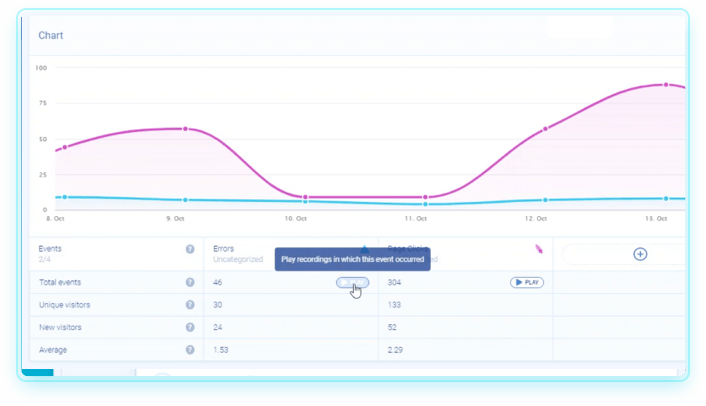This screenshot has width=706, height=406.
Task: Click the Uncategorized label under Errors
Action: [238, 260]
